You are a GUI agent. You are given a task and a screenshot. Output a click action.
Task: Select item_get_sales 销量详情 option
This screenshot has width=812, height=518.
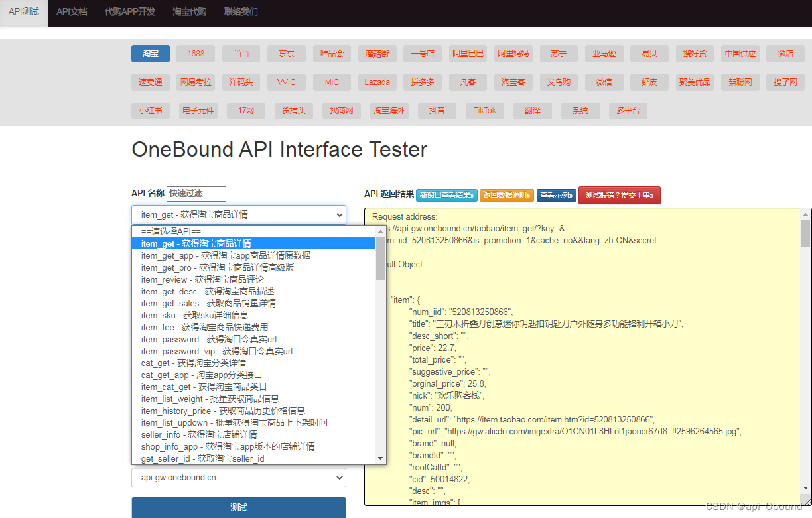tap(254, 303)
